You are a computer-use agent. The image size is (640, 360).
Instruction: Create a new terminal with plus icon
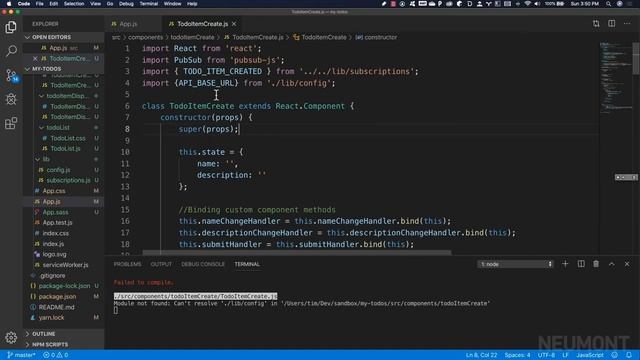tap(565, 264)
